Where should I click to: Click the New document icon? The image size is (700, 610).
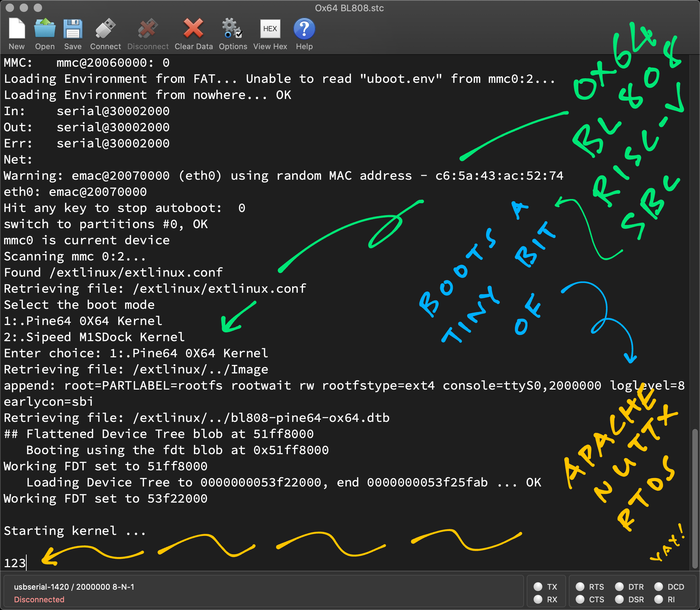pyautogui.click(x=16, y=29)
